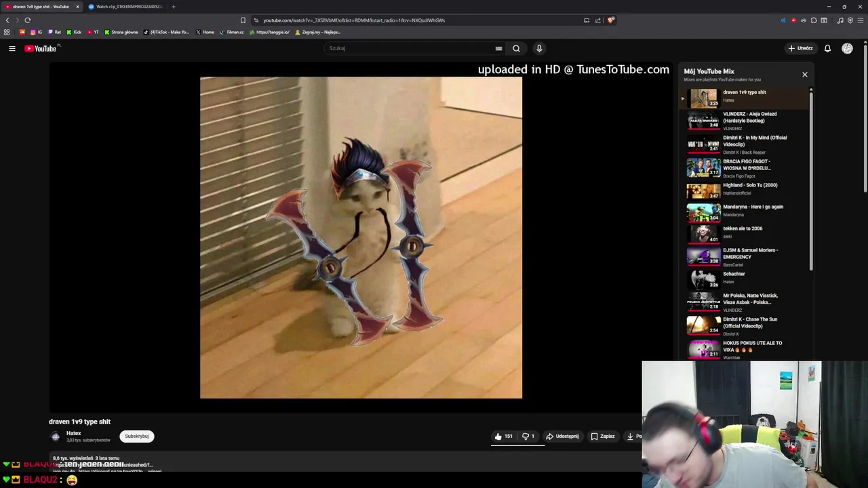Click the draven cat video player
868x488 pixels.
pos(361,237)
